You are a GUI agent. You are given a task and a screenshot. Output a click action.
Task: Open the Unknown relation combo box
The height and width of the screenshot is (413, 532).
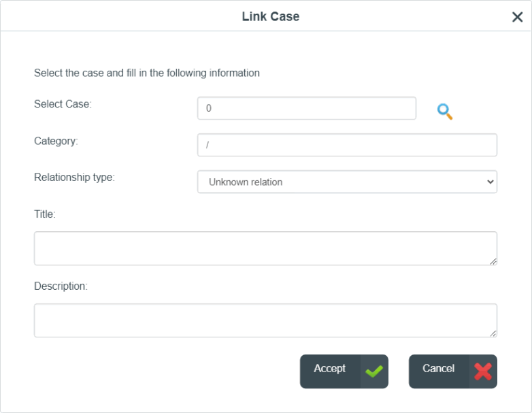click(x=347, y=182)
